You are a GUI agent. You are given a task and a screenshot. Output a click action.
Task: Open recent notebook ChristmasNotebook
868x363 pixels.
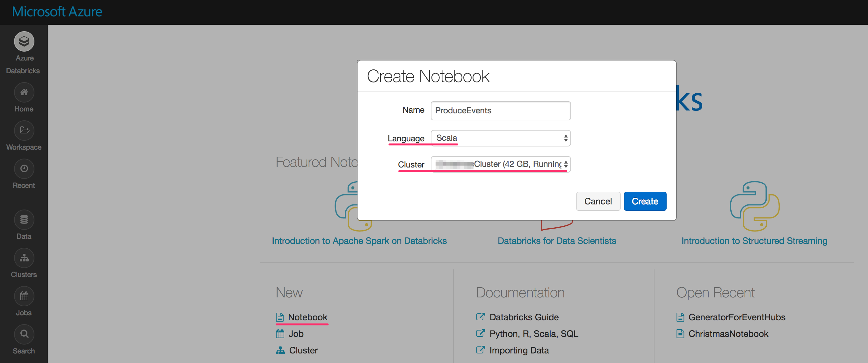click(728, 334)
